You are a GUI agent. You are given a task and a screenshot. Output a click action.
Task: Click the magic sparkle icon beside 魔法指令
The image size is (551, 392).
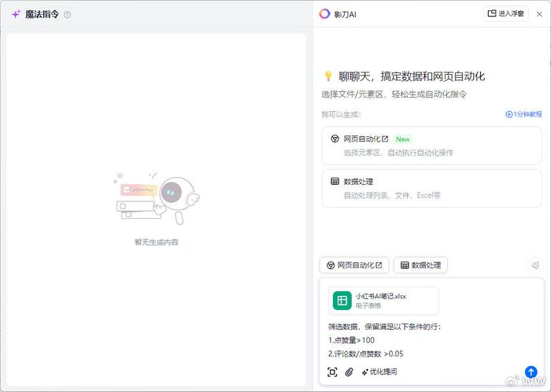tap(17, 14)
